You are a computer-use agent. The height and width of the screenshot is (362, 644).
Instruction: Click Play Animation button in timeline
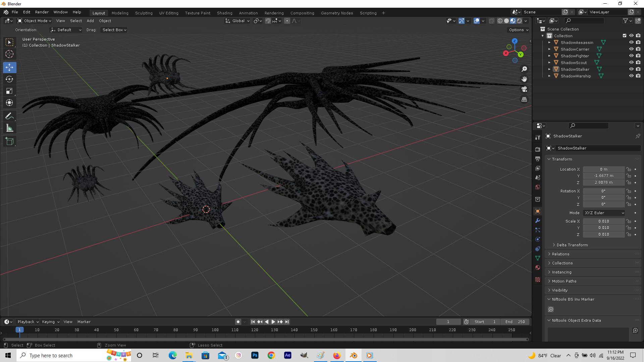click(273, 322)
